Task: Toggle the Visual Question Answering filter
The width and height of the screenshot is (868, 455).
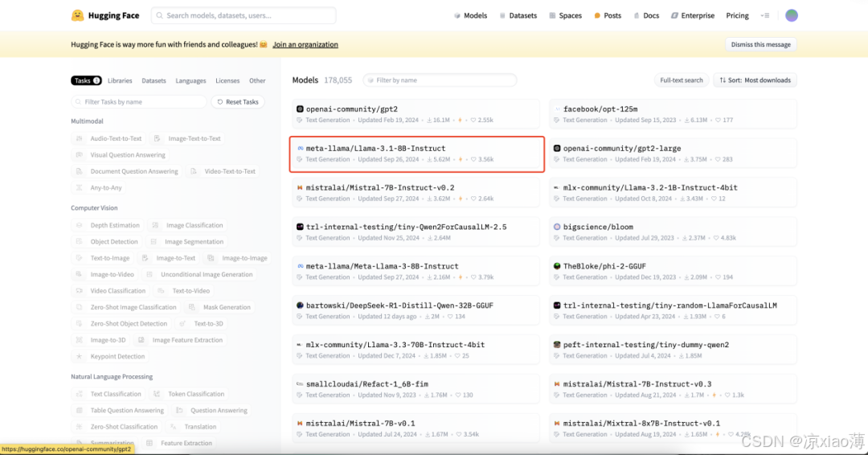Action: pos(121,155)
